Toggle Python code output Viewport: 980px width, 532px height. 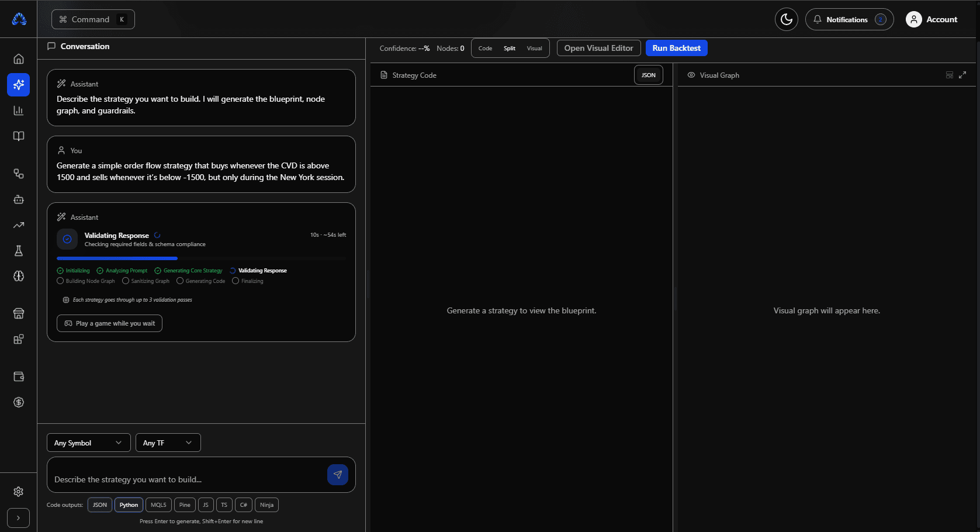pyautogui.click(x=129, y=505)
